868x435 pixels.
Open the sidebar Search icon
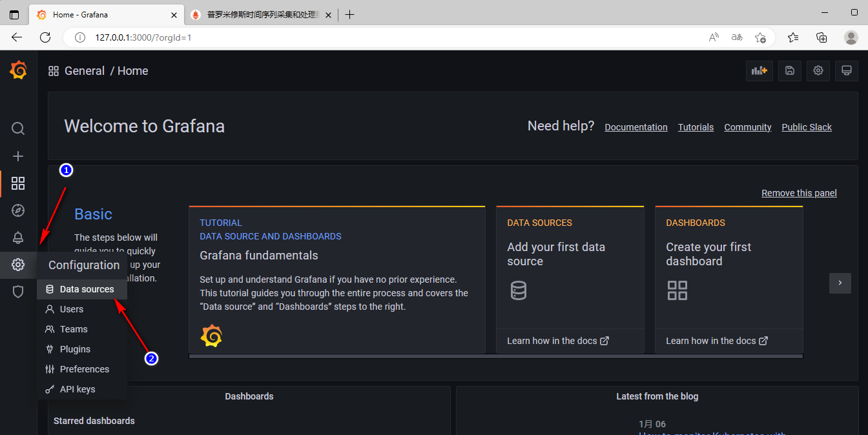click(18, 128)
